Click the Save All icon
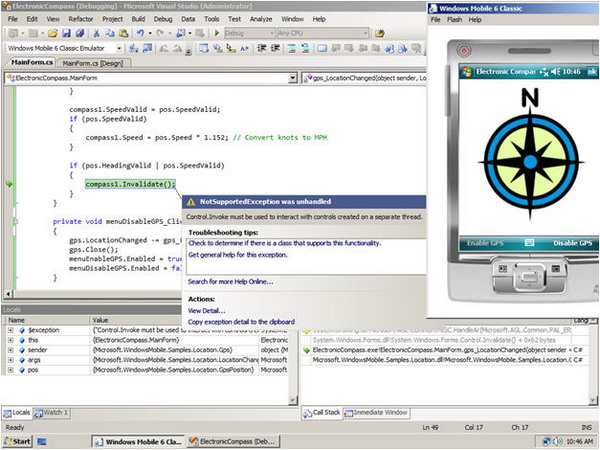 point(80,33)
